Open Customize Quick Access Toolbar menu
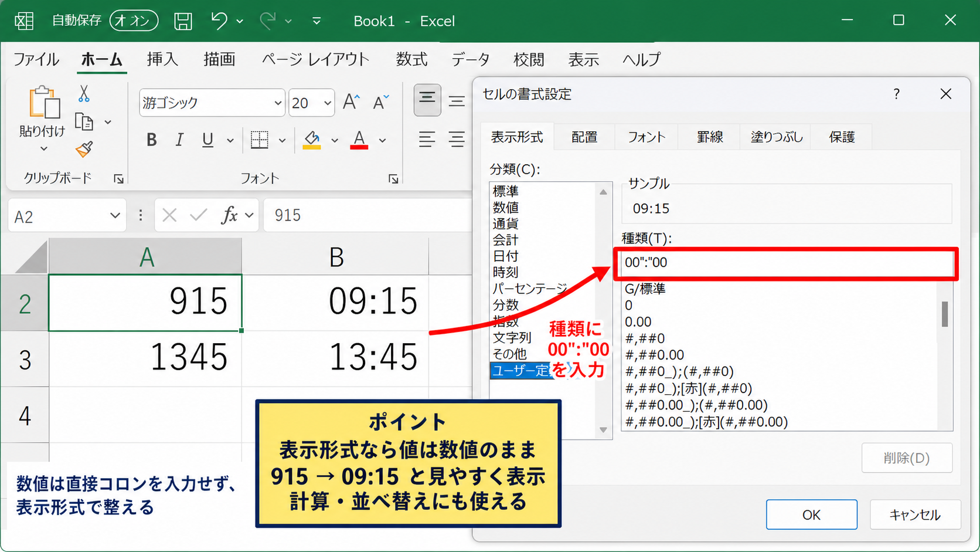Viewport: 980px width, 552px height. [317, 21]
